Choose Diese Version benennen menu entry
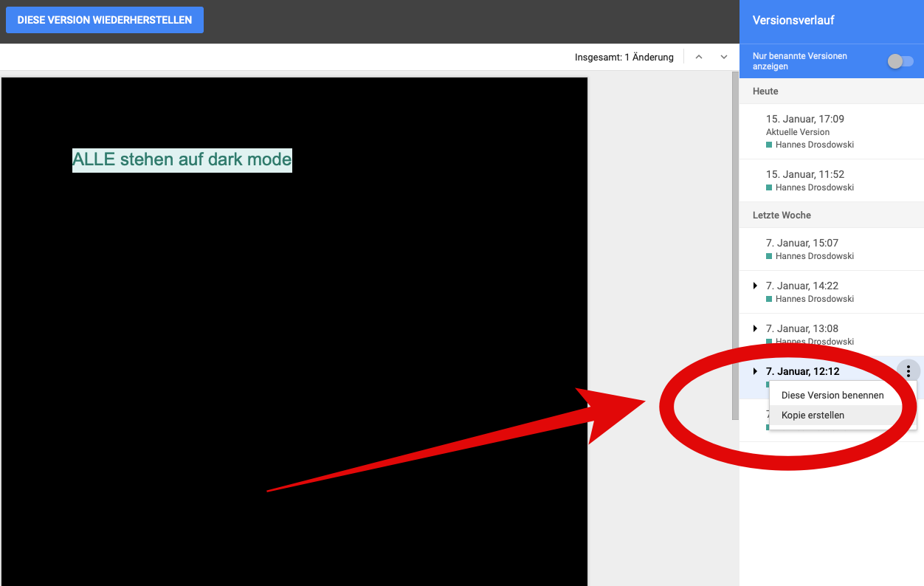The image size is (924, 586). point(832,396)
